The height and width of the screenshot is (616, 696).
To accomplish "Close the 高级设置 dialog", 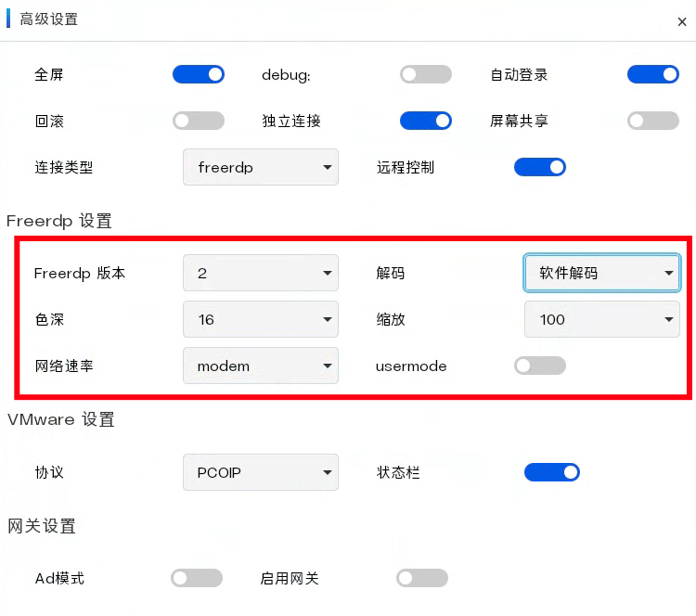I will click(x=682, y=22).
